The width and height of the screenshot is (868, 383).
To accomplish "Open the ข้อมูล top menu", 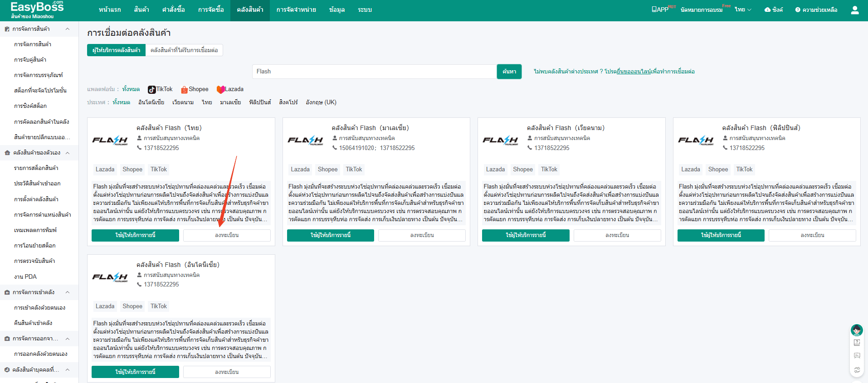I will (337, 10).
